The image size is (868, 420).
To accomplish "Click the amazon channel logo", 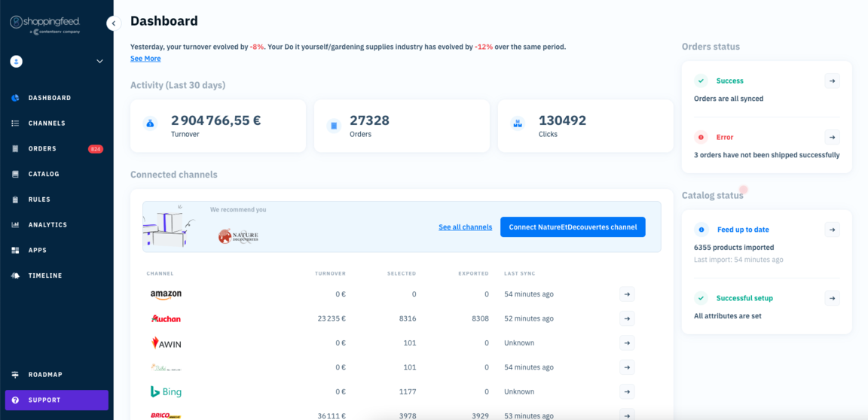I will (166, 295).
